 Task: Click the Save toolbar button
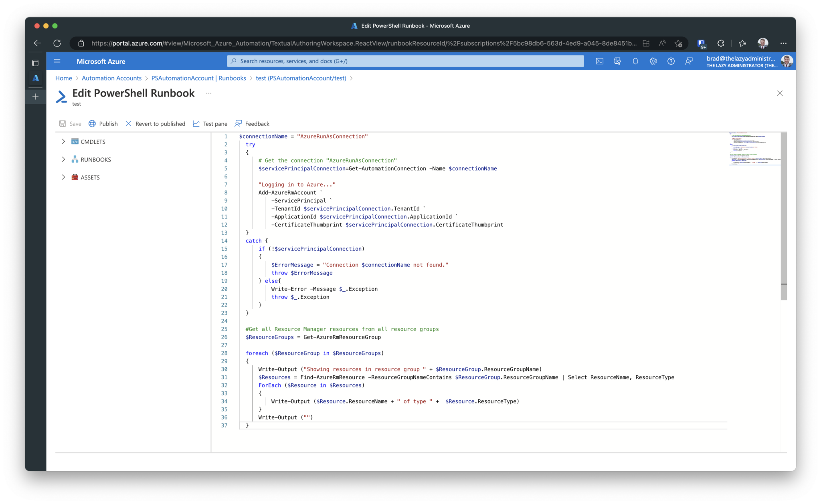point(70,124)
